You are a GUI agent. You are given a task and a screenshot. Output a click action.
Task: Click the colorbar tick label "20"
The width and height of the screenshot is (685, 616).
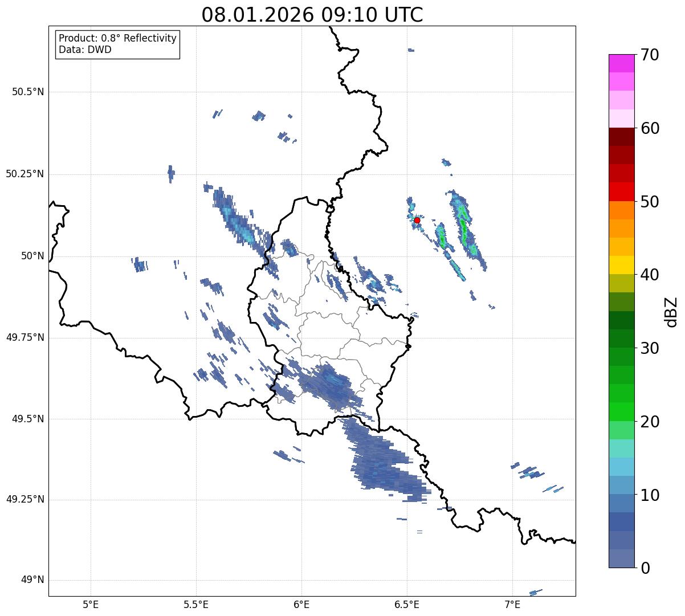point(650,422)
